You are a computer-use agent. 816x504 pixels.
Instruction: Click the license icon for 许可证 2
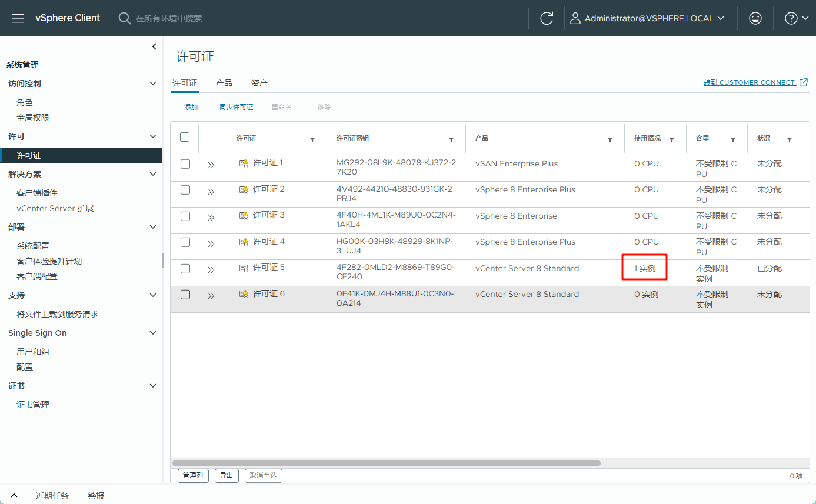click(x=244, y=189)
